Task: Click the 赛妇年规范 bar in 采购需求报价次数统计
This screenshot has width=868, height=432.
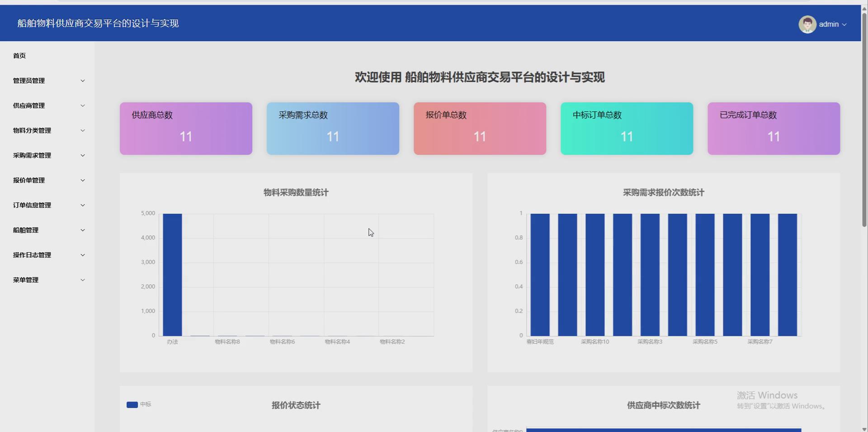Action: (x=540, y=275)
